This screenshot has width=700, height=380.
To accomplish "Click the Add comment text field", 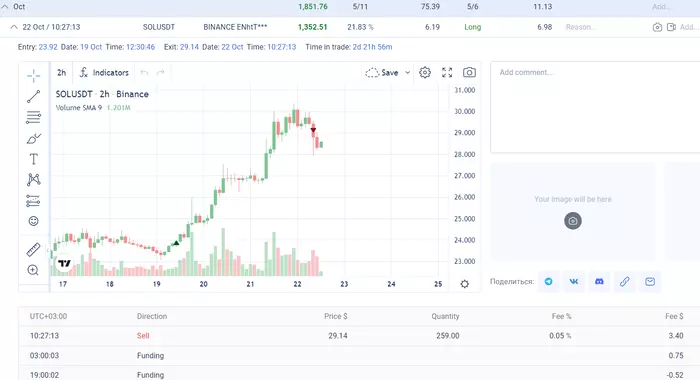I will 595,107.
